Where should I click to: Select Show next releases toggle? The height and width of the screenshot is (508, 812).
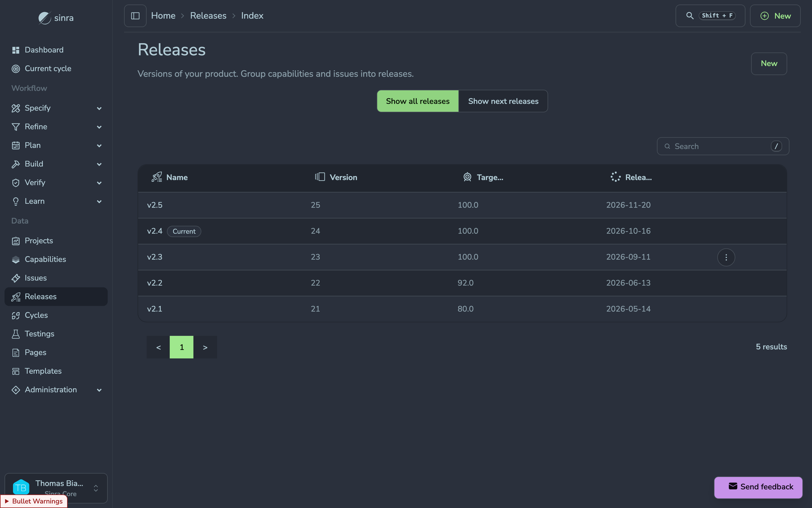[503, 101]
